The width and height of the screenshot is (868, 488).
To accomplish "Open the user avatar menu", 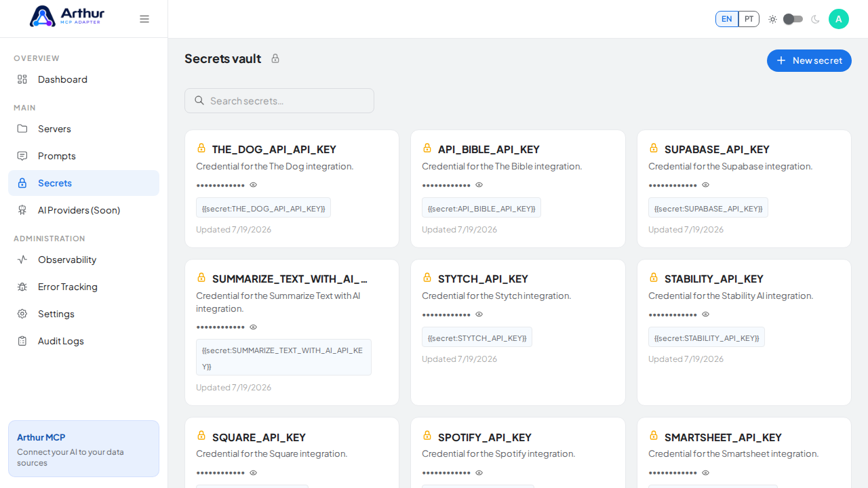I will tap(839, 19).
